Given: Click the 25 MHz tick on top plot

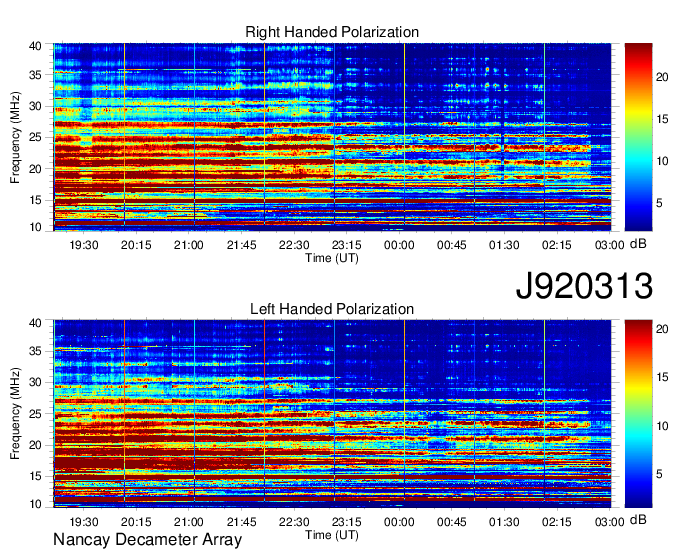Looking at the screenshot, I should point(35,137).
